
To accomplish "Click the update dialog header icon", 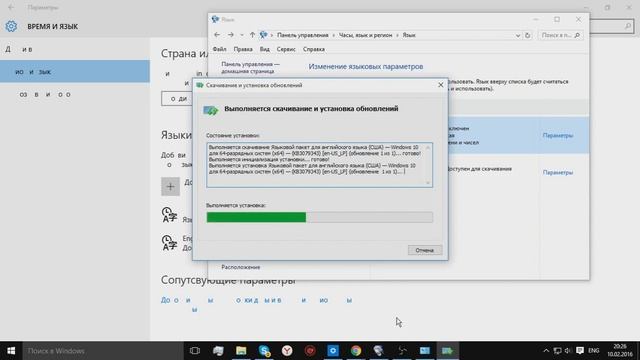I will pyautogui.click(x=211, y=110).
